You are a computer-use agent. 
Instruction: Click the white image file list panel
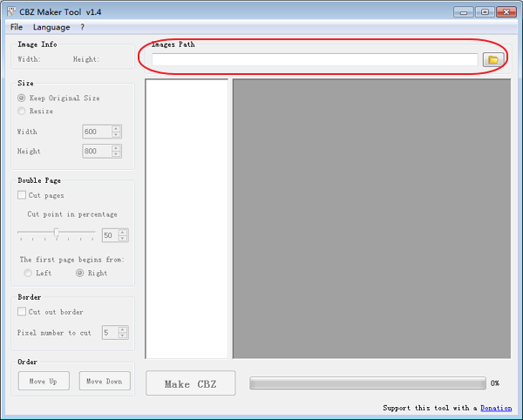coord(187,219)
